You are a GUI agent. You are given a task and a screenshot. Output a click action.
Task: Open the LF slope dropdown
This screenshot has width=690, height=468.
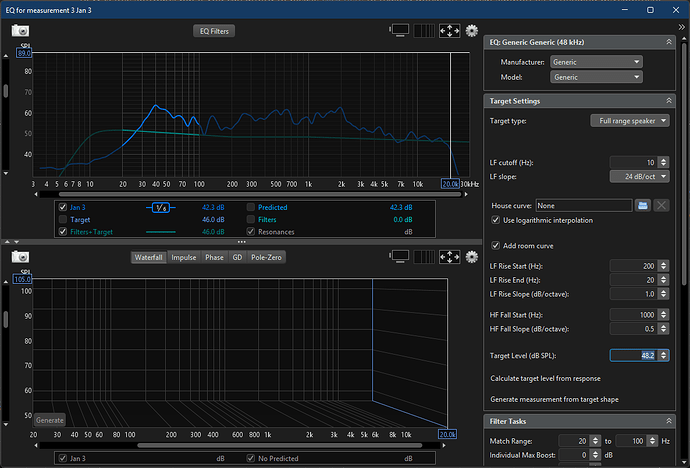point(638,176)
